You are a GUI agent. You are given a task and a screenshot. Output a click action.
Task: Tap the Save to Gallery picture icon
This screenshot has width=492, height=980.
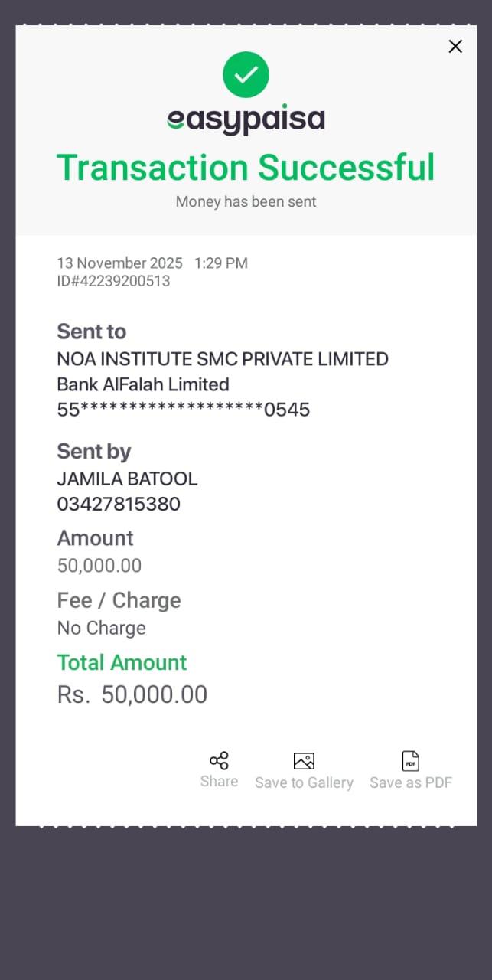click(304, 761)
